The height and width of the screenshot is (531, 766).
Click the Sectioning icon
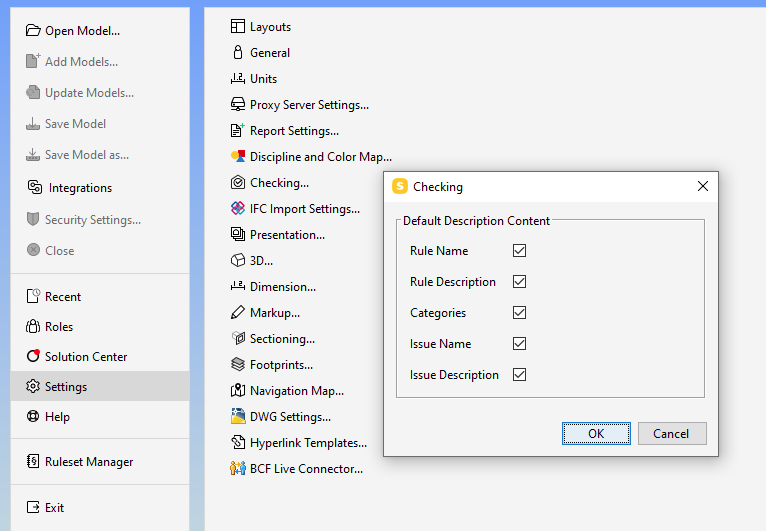pos(237,338)
